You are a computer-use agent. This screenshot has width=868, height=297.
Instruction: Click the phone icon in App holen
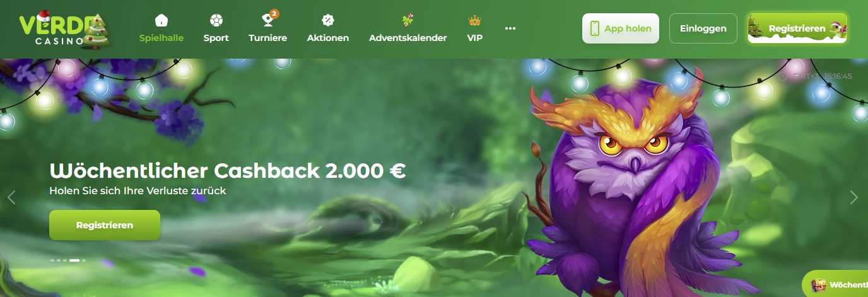click(595, 28)
